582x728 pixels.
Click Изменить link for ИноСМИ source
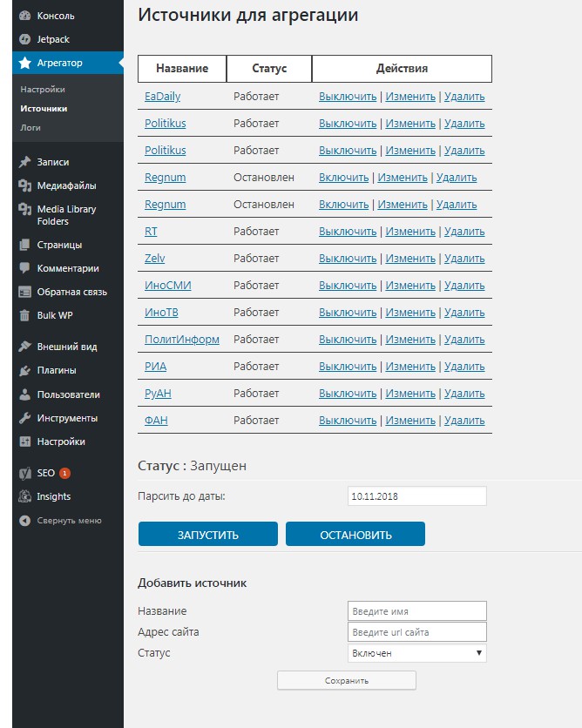[410, 286]
